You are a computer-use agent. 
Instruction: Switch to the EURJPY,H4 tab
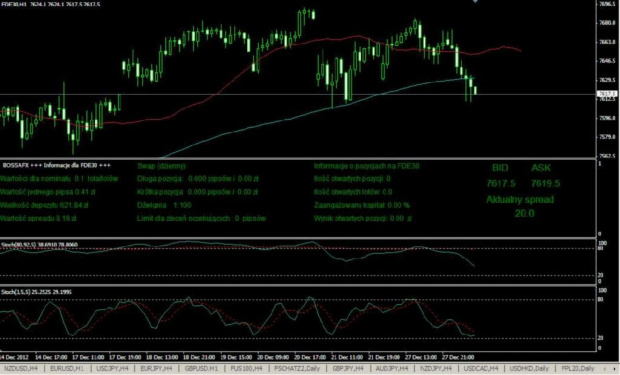pos(157,369)
